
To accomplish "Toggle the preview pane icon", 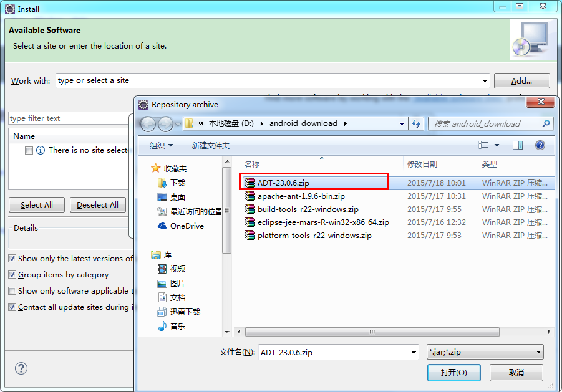I will (518, 145).
